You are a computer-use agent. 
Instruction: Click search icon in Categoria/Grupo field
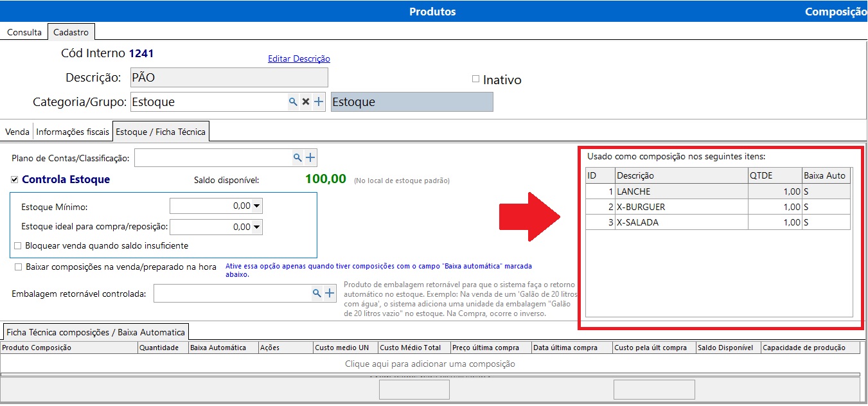click(x=293, y=102)
